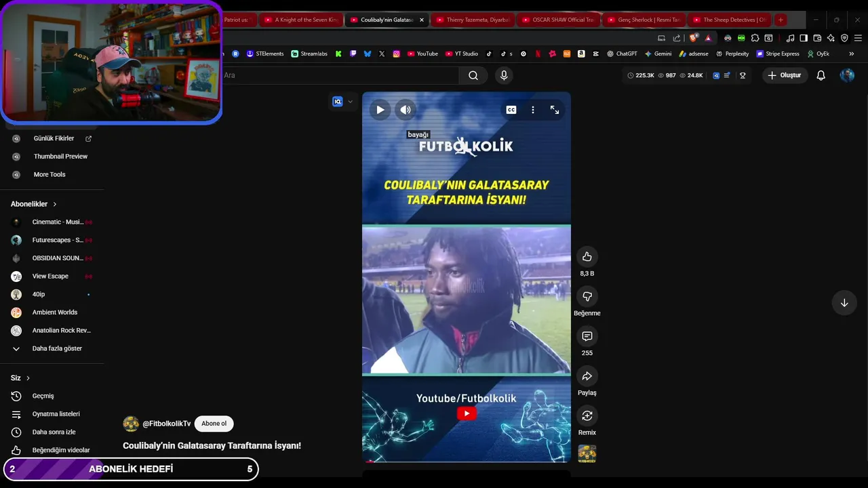Open the account profile avatar menu
The width and height of the screenshot is (868, 488).
[847, 75]
